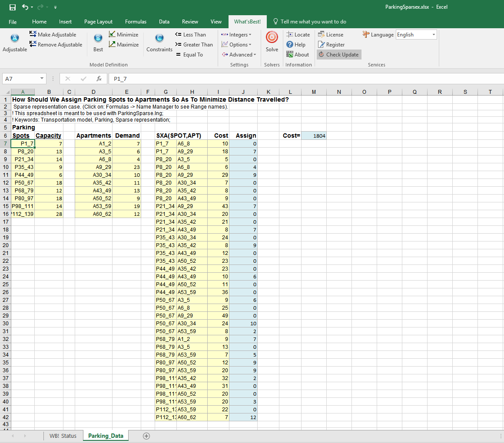504x443 pixels.
Task: Switch to the Insert tab
Action: pyautogui.click(x=65, y=22)
